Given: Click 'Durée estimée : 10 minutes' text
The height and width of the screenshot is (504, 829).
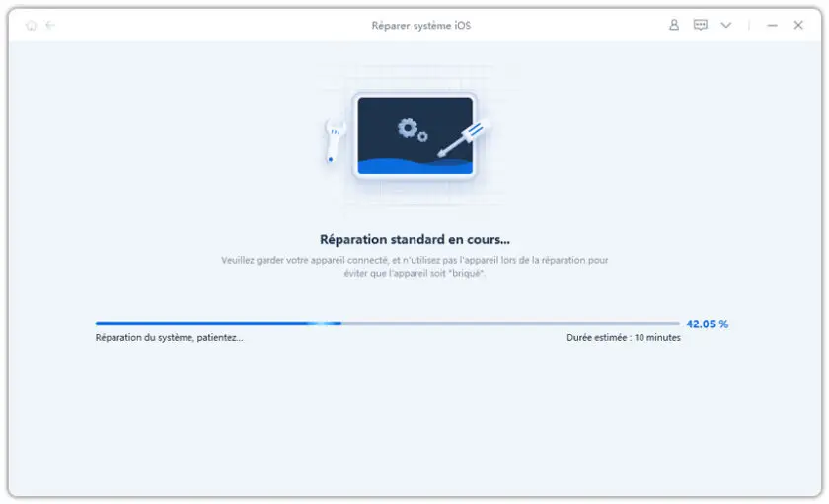Looking at the screenshot, I should click(x=624, y=338).
